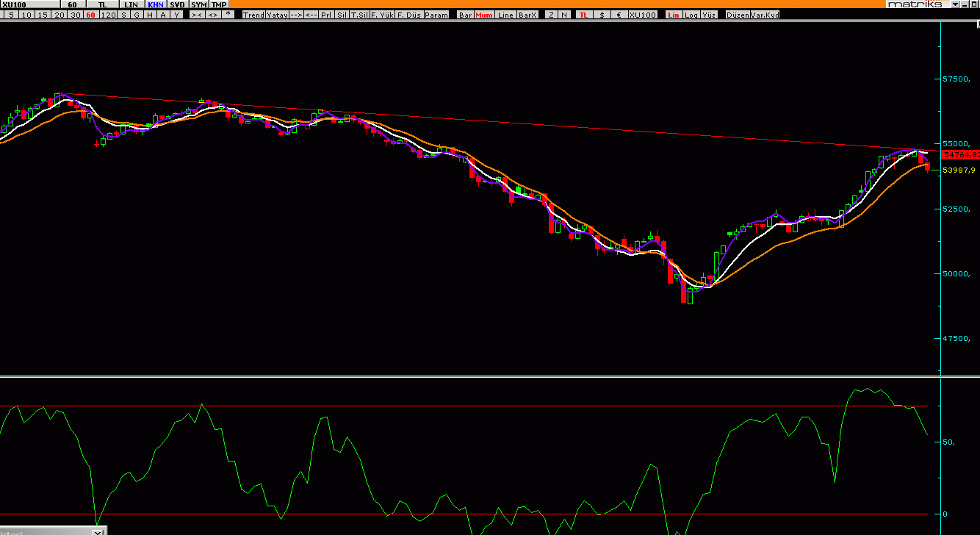980x535 pixels.
Task: Switch chart type to Bar
Action: point(466,15)
